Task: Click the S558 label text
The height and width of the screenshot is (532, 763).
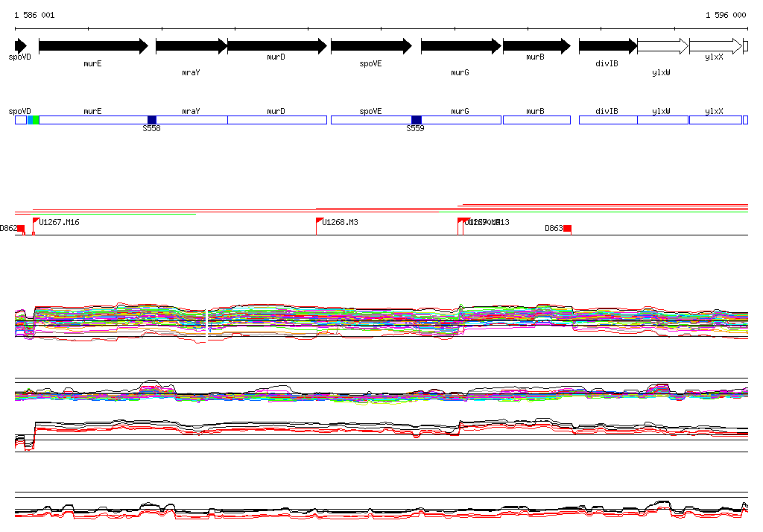Action: click(x=151, y=128)
